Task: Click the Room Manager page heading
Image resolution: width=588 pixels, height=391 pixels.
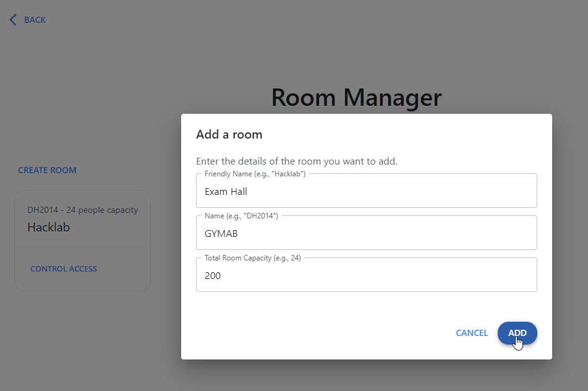Action: point(356,97)
